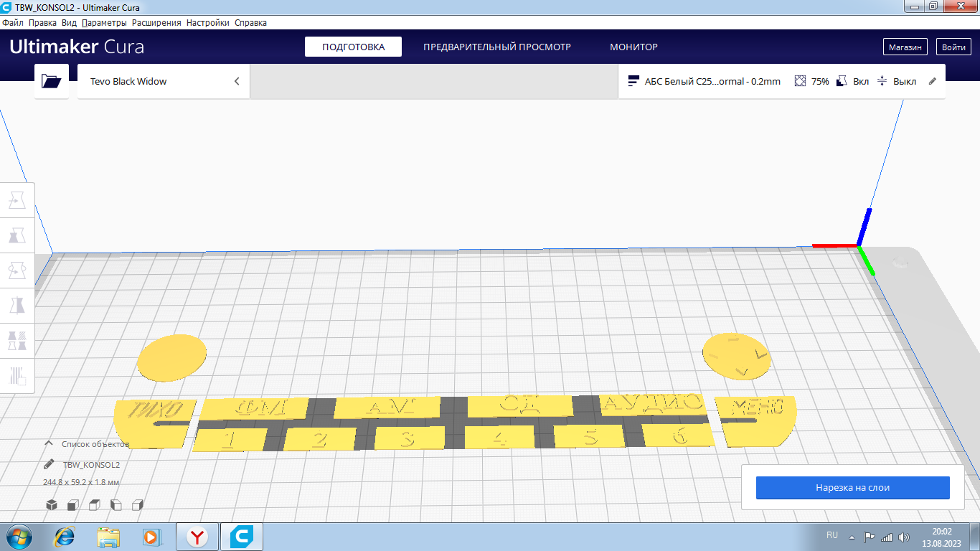
Task: Open the Файл menu
Action: coord(13,22)
